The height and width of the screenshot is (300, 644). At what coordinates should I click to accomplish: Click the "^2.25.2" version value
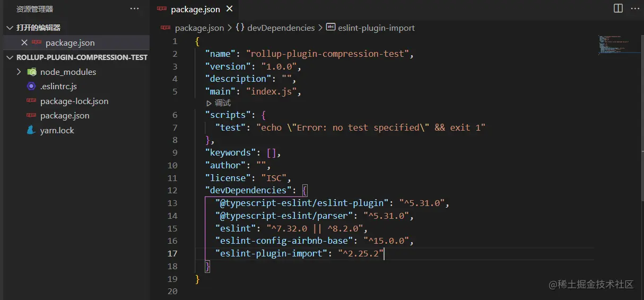click(x=360, y=253)
